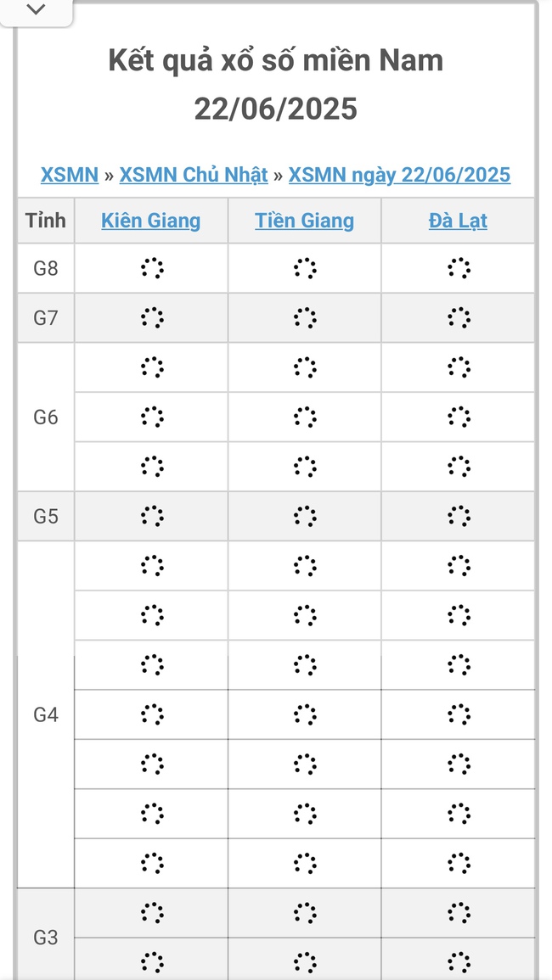Open the Đà Lạt results column link
This screenshot has width=552, height=980.
pyautogui.click(x=458, y=220)
